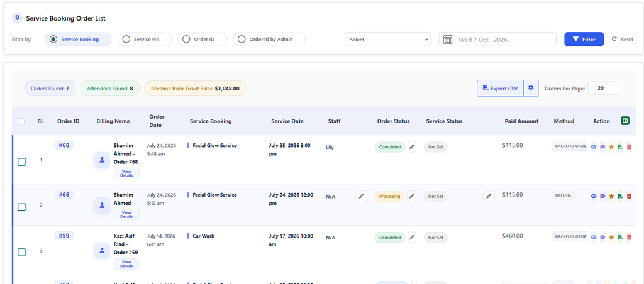
Task: Edit the Processing status of order #66
Action: tap(411, 196)
